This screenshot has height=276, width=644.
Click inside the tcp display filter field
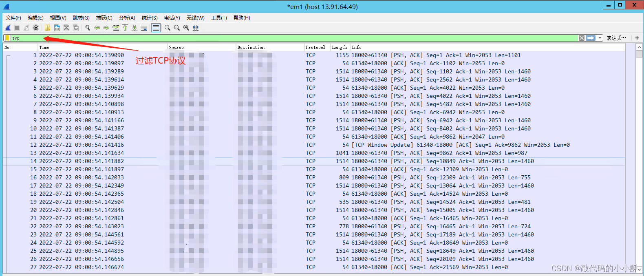293,38
